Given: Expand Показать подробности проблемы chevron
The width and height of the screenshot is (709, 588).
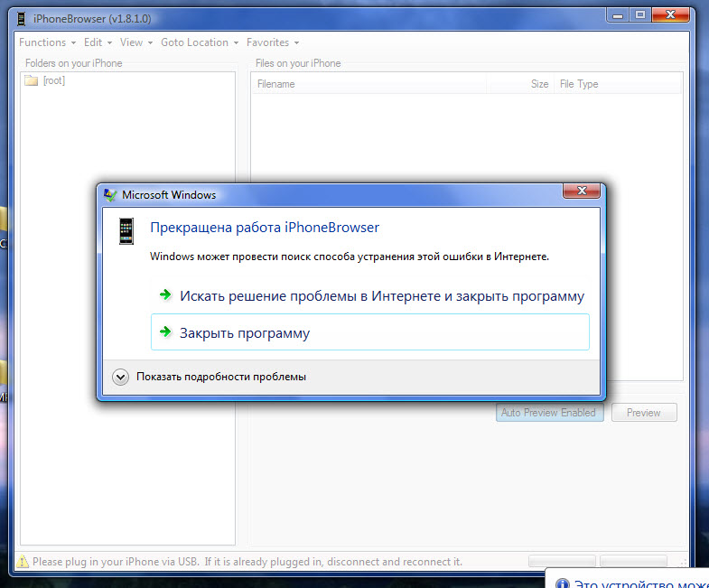Looking at the screenshot, I should [x=121, y=377].
